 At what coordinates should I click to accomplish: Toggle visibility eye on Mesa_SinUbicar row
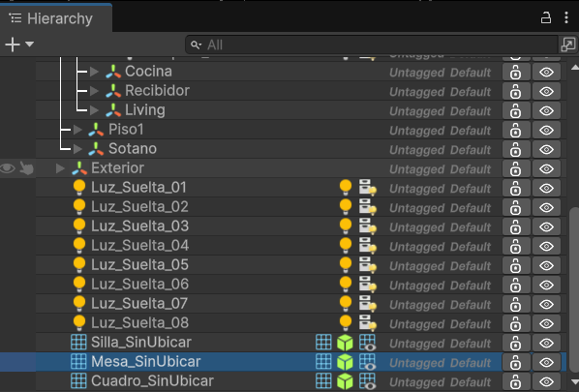[x=546, y=362]
